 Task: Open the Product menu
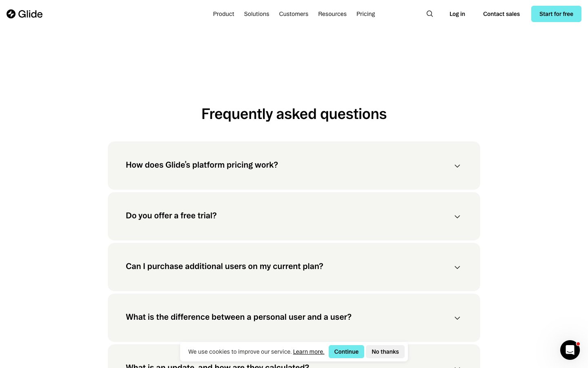[x=223, y=14]
